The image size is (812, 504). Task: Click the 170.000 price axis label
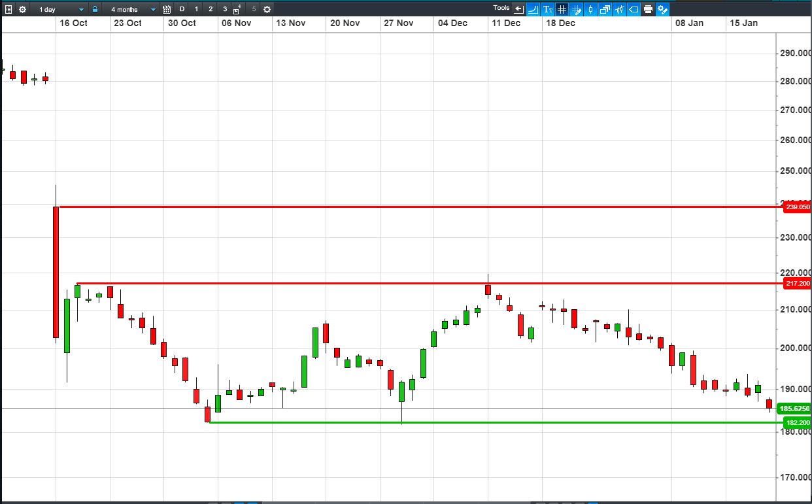click(x=796, y=478)
